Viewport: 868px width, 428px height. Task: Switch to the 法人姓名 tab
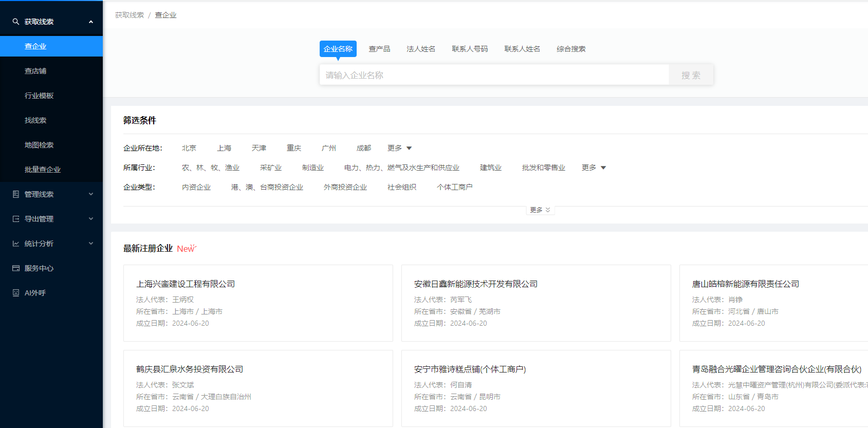(421, 49)
